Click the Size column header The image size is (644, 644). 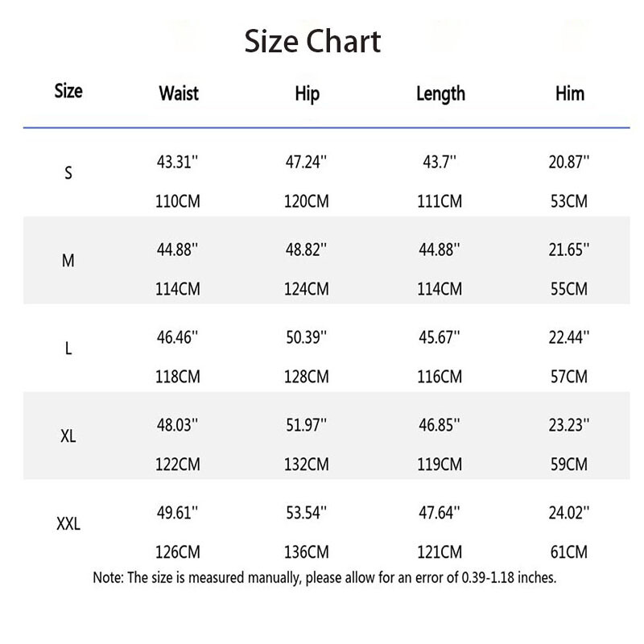[68, 91]
